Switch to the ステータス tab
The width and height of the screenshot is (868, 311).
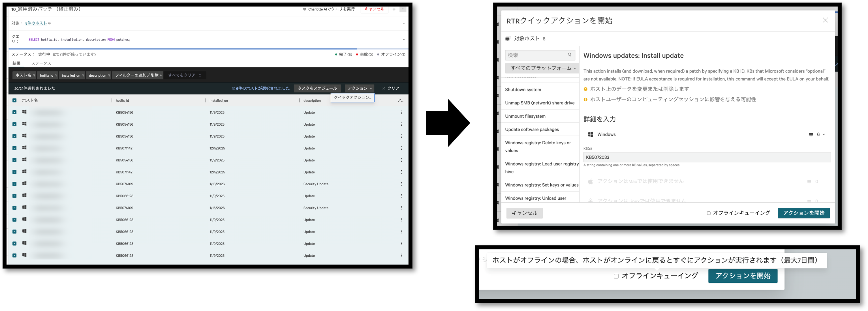pos(41,63)
